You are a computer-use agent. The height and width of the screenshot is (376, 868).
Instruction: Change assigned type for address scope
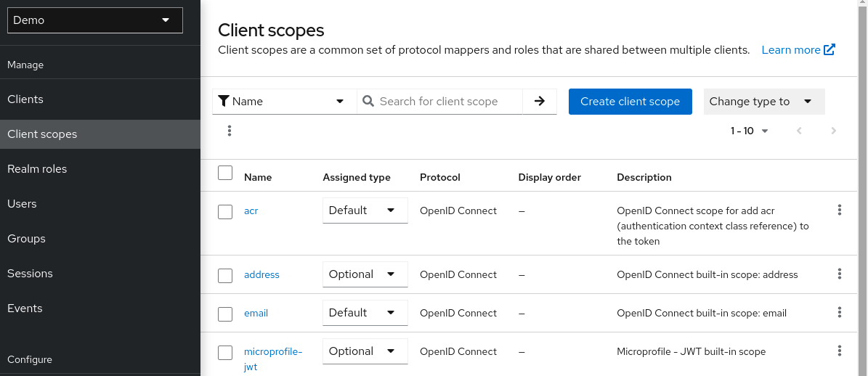(x=365, y=274)
